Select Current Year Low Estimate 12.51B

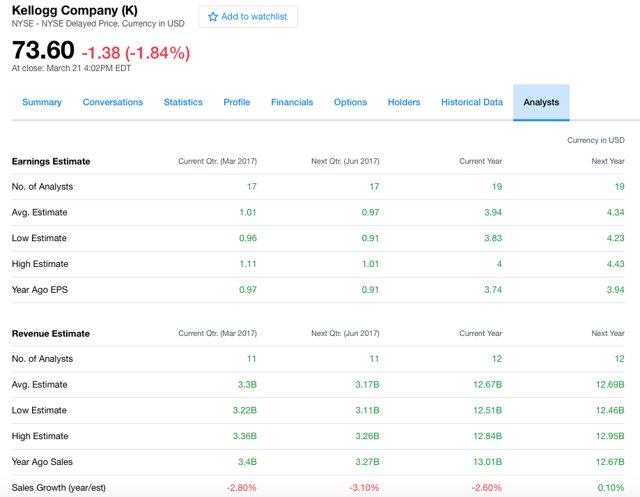point(488,410)
